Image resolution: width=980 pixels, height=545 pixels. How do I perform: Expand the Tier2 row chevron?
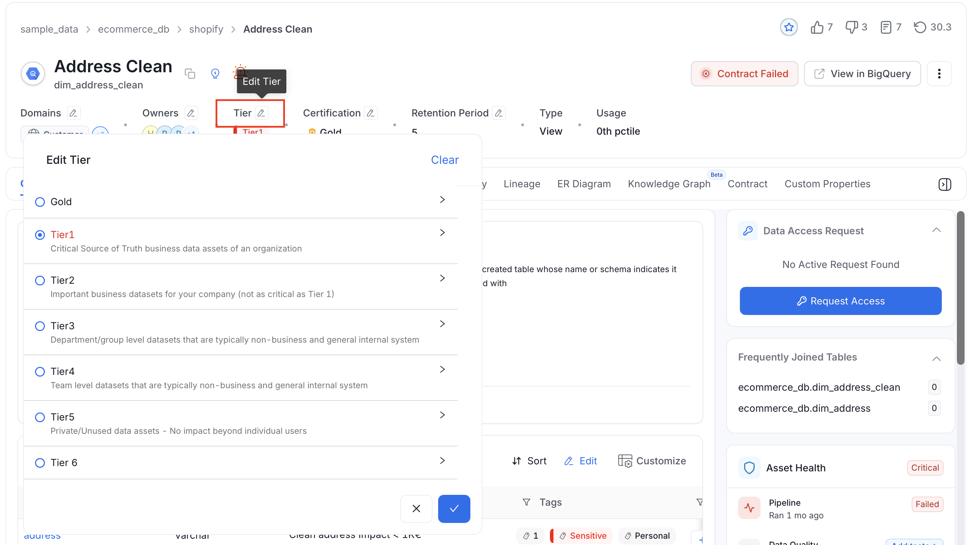[x=442, y=278]
